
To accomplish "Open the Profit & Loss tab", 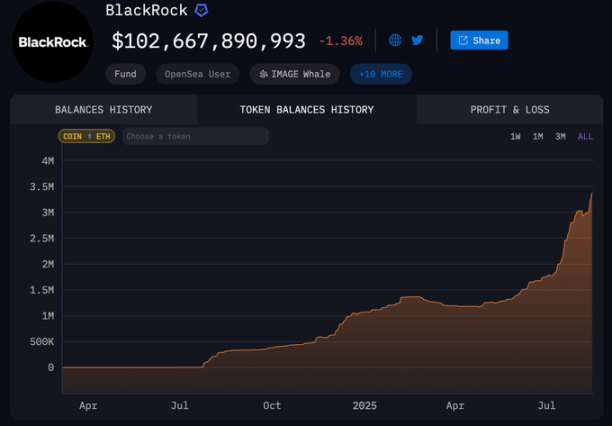I will [509, 110].
